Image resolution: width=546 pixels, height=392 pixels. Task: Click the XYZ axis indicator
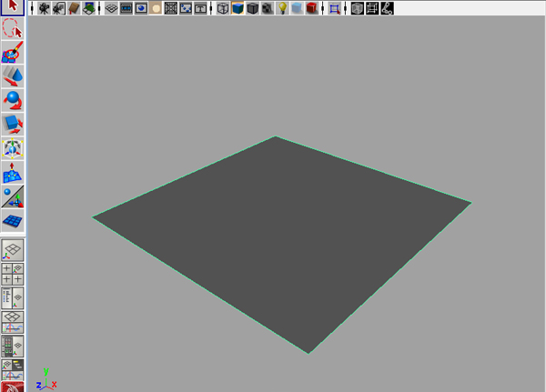pyautogui.click(x=46, y=379)
